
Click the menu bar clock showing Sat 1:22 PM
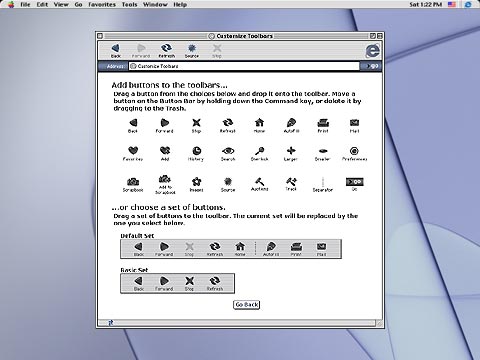[x=426, y=4]
